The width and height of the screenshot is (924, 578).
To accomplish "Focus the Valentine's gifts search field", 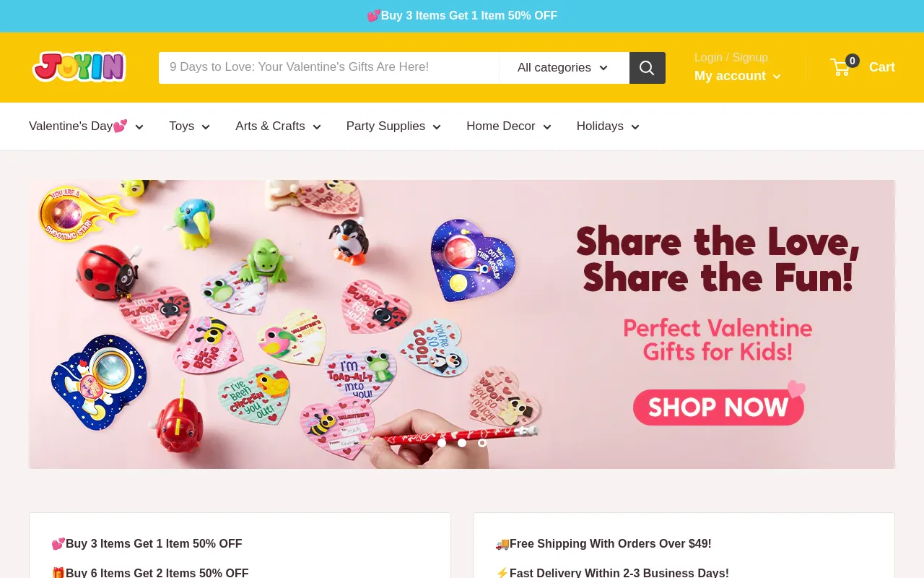I will (x=329, y=68).
